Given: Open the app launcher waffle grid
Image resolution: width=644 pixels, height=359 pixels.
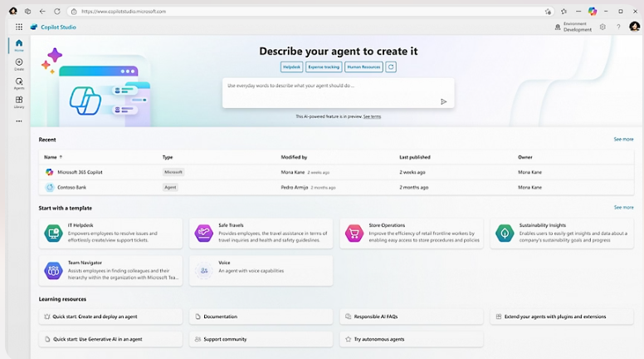Looking at the screenshot, I should 19,27.
